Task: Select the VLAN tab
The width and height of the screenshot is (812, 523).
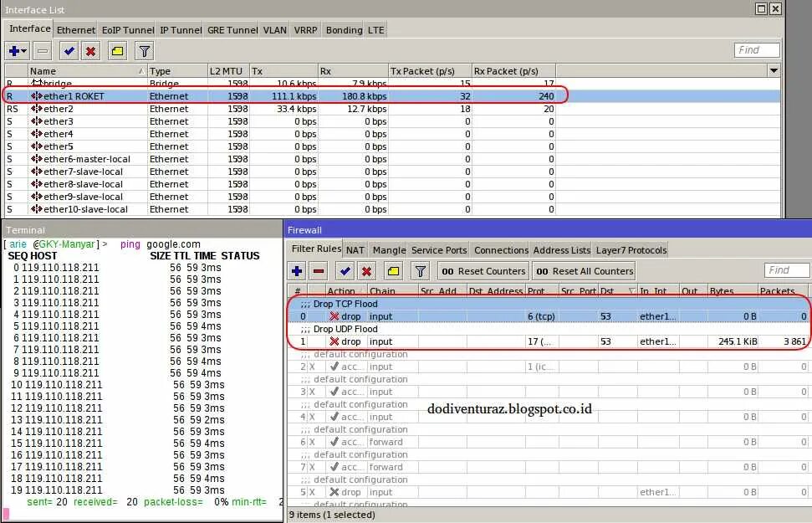Action: 274,30
